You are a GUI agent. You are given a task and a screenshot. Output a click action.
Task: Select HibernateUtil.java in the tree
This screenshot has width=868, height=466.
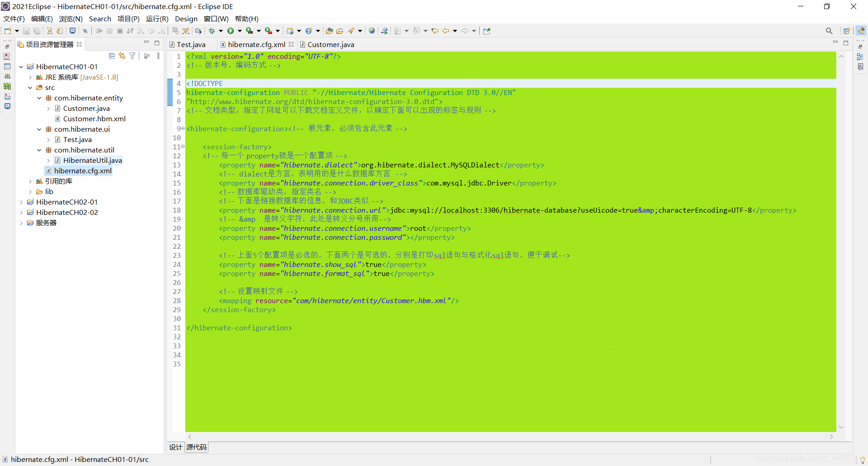92,160
